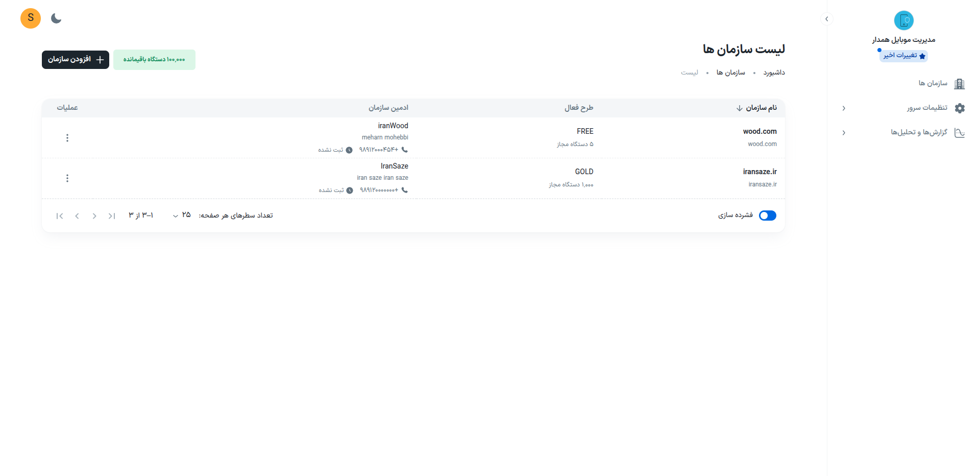Sort table by نام سازمان column
Viewport: 980px width, 476px height.
tap(761, 108)
